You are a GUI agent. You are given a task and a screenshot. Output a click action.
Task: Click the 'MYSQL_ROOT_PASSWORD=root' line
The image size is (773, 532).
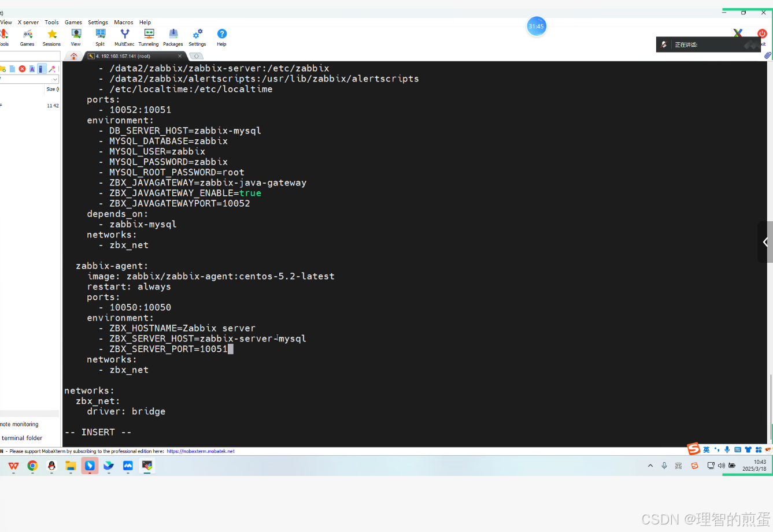pyautogui.click(x=176, y=172)
